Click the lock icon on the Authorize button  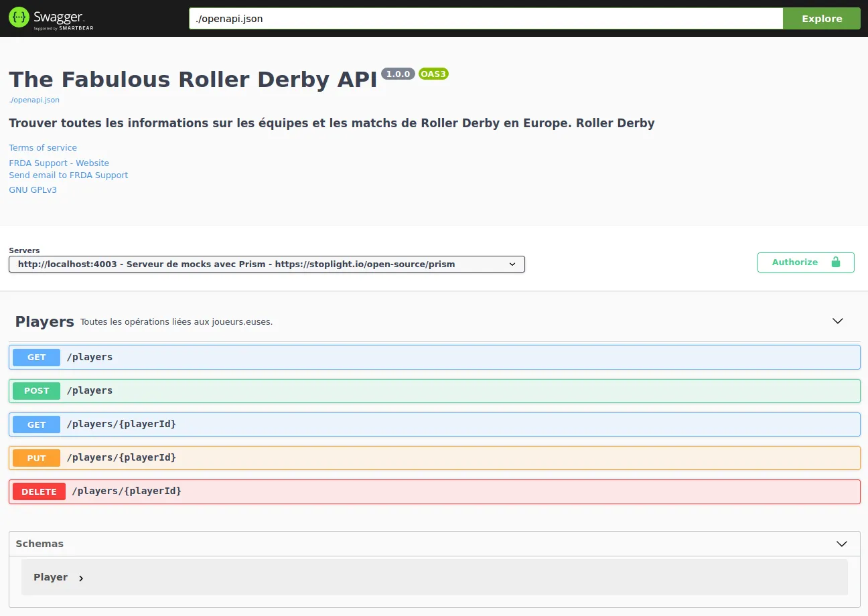[x=836, y=262]
